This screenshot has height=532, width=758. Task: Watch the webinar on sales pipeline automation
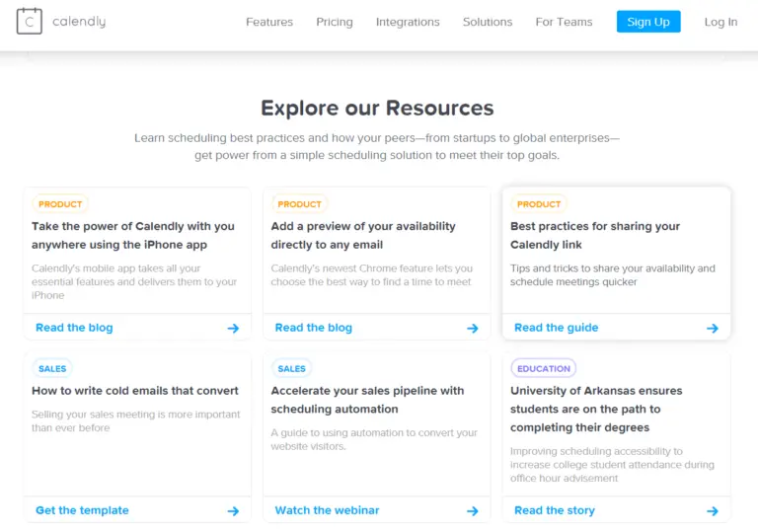(327, 510)
